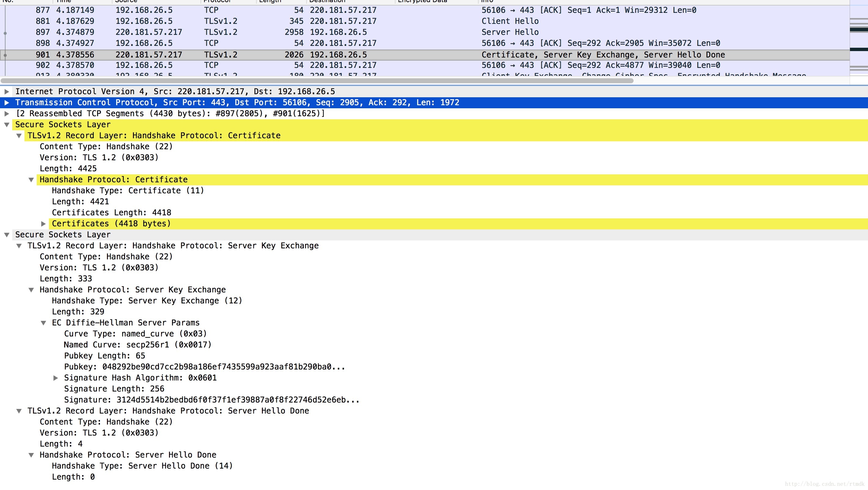Image resolution: width=868 pixels, height=490 pixels.
Task: Select Version: TLS 1.2 under Server Key Exchange
Action: (x=99, y=268)
